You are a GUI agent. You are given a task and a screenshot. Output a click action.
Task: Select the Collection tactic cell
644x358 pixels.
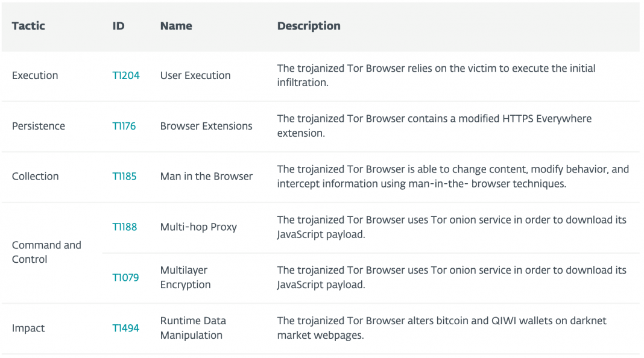pos(36,177)
